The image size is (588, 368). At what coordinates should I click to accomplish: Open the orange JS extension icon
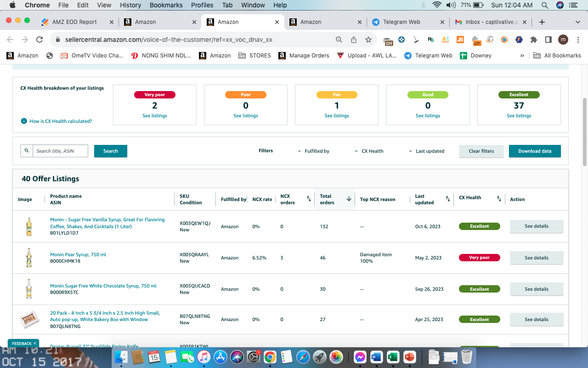(460, 40)
